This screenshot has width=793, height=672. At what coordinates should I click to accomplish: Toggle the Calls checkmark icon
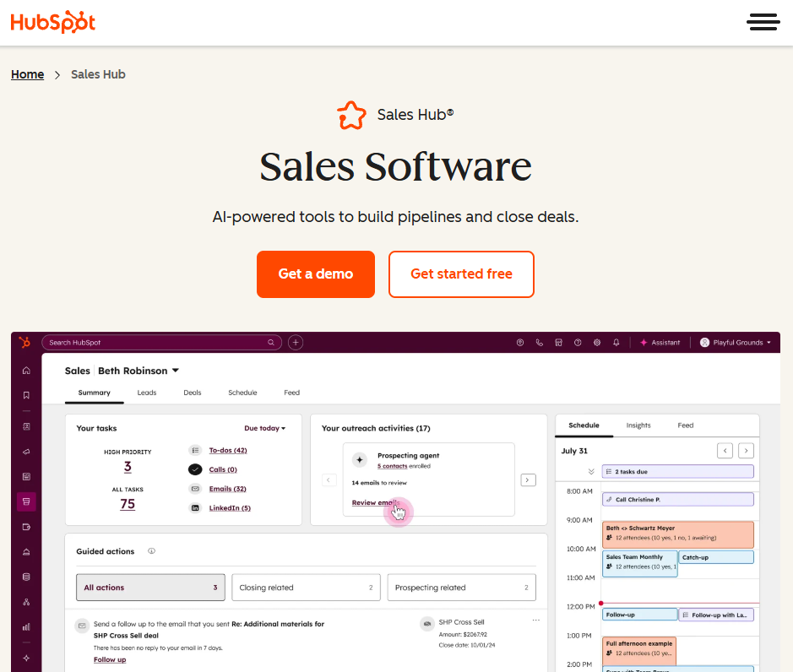click(x=195, y=469)
